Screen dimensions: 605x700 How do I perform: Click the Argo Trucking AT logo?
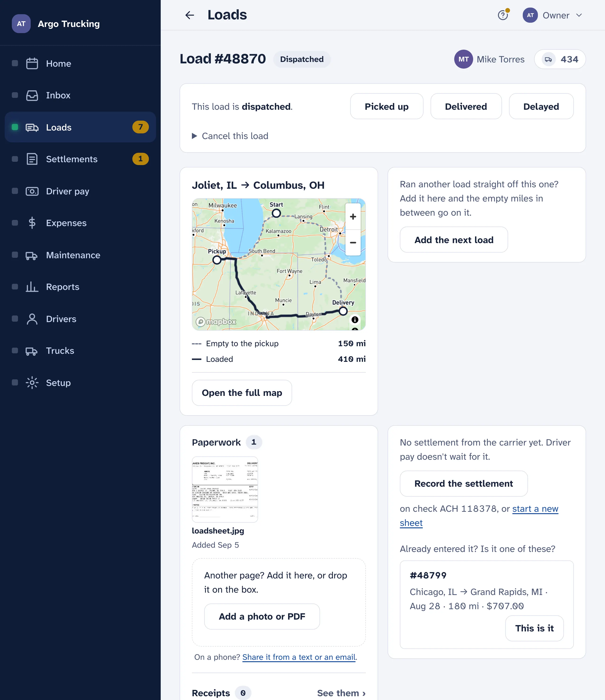21,24
